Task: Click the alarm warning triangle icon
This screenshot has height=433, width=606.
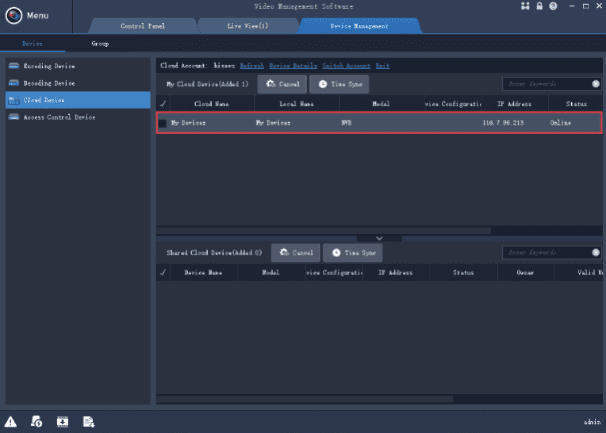Action: pos(11,421)
